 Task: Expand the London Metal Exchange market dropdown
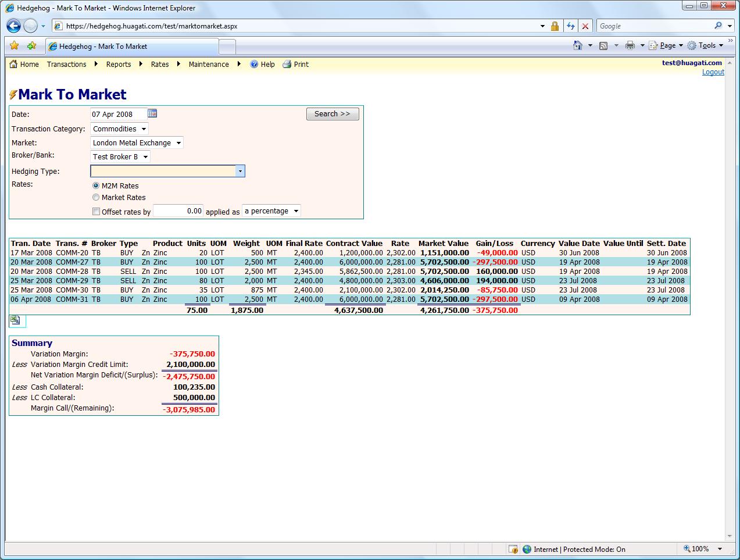tap(137, 143)
